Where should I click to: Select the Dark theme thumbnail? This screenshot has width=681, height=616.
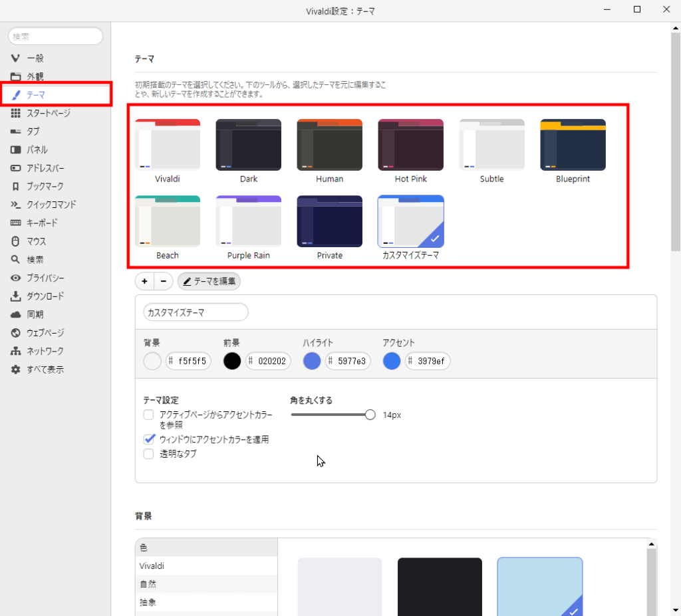[x=249, y=145]
